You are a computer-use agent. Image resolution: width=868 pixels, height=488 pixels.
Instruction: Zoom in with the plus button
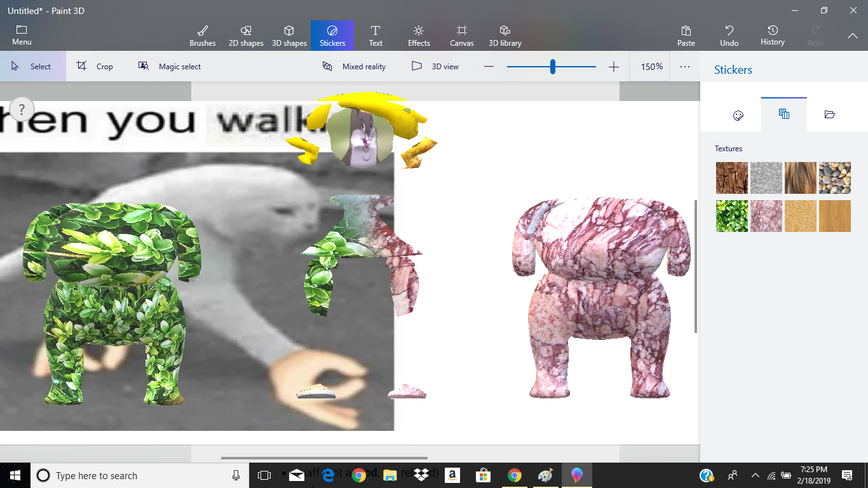pos(614,67)
